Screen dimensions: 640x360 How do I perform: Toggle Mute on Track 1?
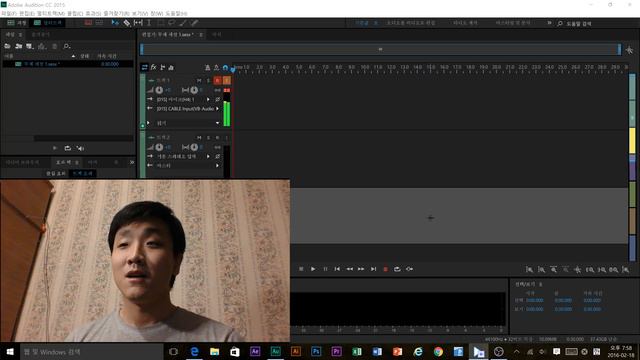199,80
